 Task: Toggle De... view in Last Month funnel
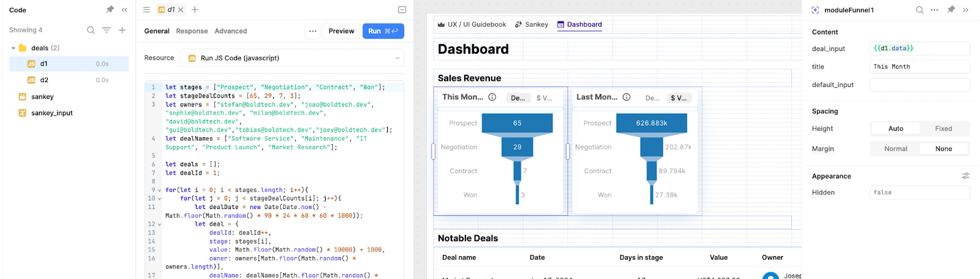pos(652,98)
